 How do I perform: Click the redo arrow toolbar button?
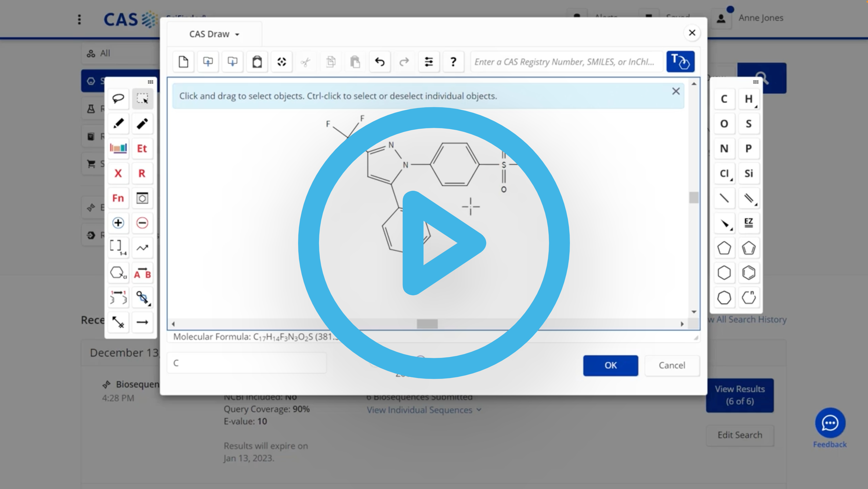(x=404, y=62)
